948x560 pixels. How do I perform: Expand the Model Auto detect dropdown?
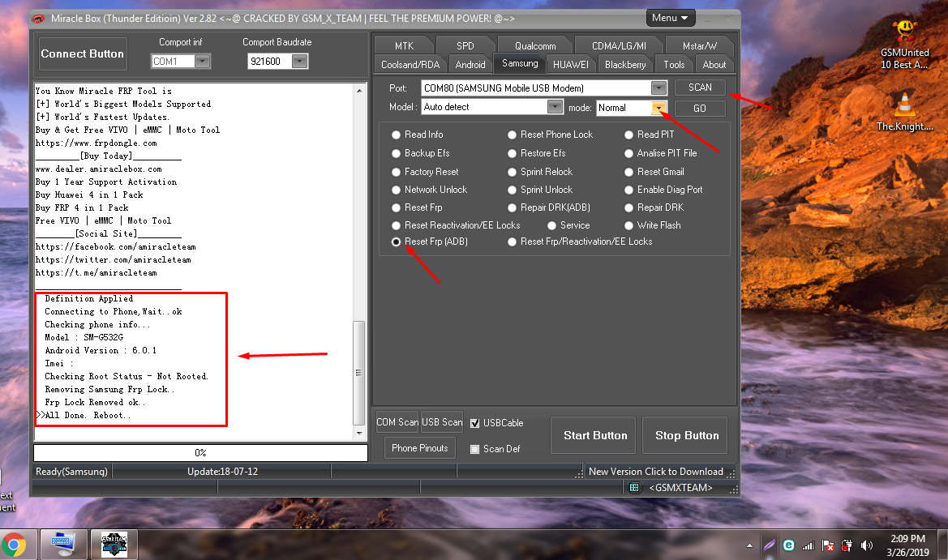(555, 107)
